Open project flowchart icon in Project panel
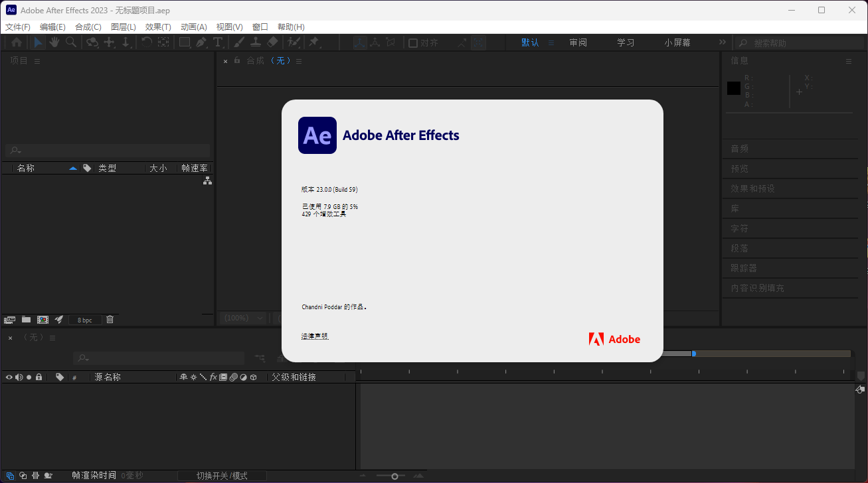The height and width of the screenshot is (483, 868). tap(207, 180)
